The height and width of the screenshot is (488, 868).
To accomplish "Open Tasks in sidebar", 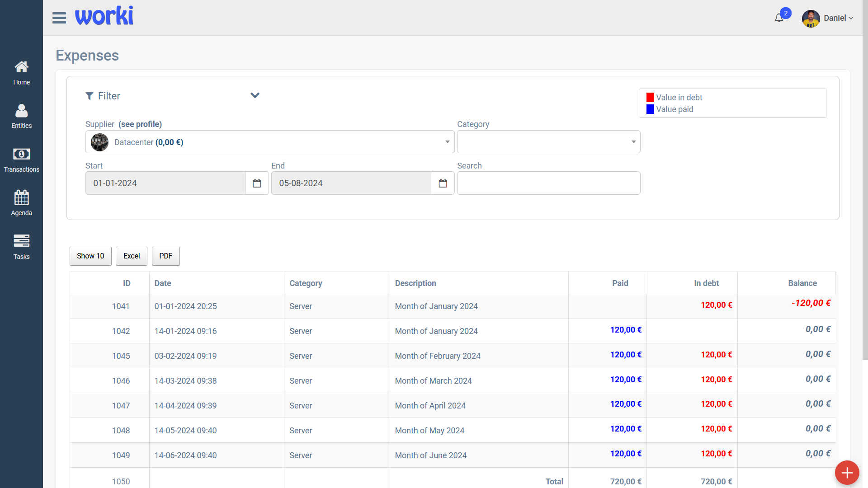I will [x=21, y=247].
